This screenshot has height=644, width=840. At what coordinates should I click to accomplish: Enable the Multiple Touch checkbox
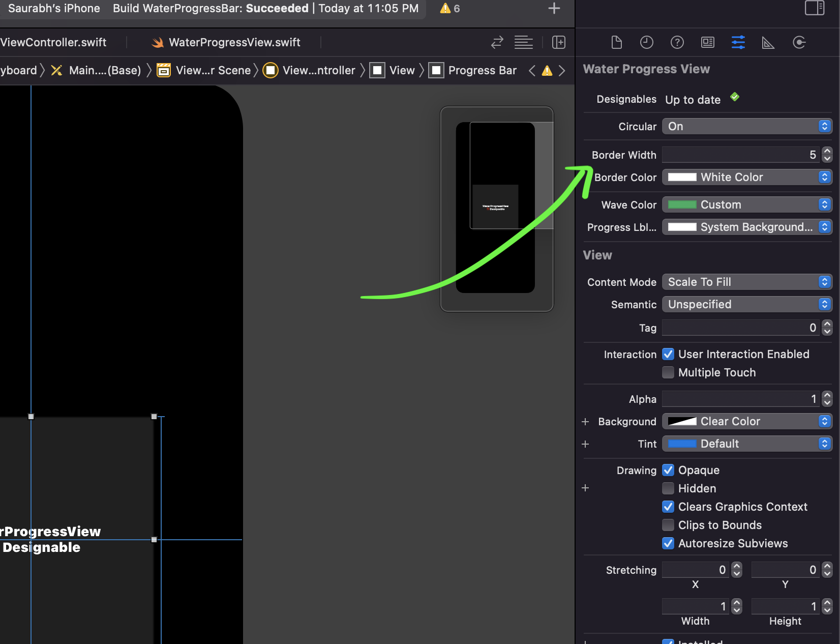668,372
